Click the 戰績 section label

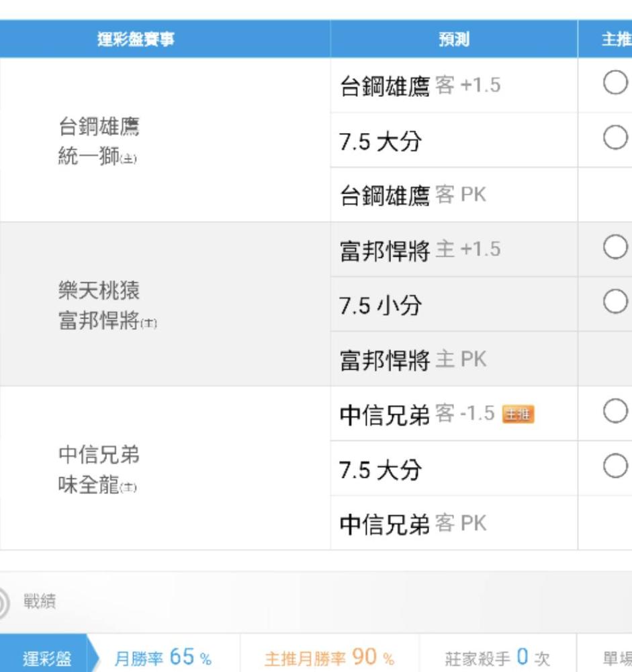click(40, 601)
